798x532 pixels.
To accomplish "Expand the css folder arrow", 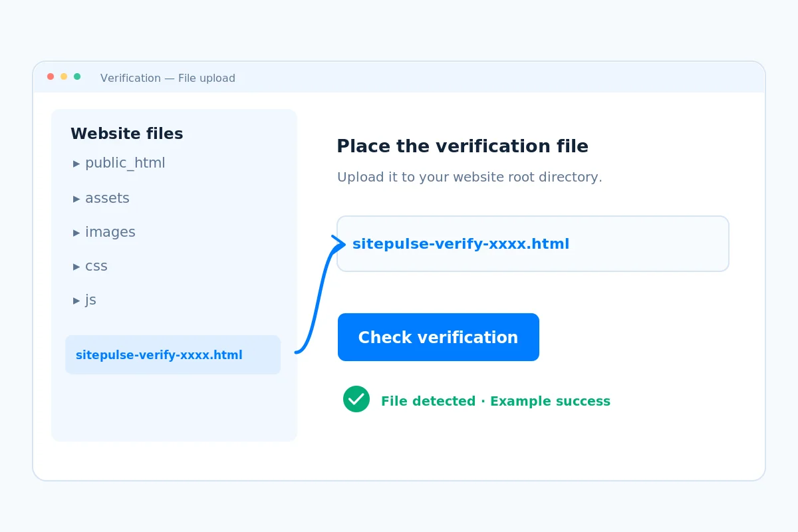I will (x=76, y=267).
